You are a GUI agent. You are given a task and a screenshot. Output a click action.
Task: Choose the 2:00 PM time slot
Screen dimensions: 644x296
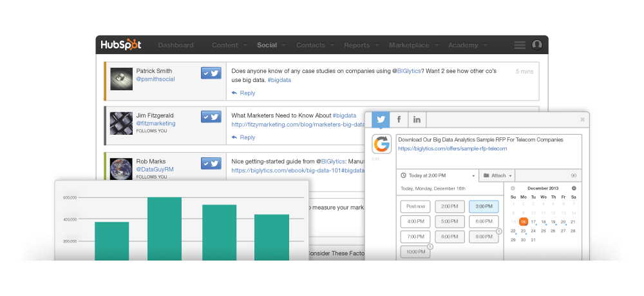point(450,206)
